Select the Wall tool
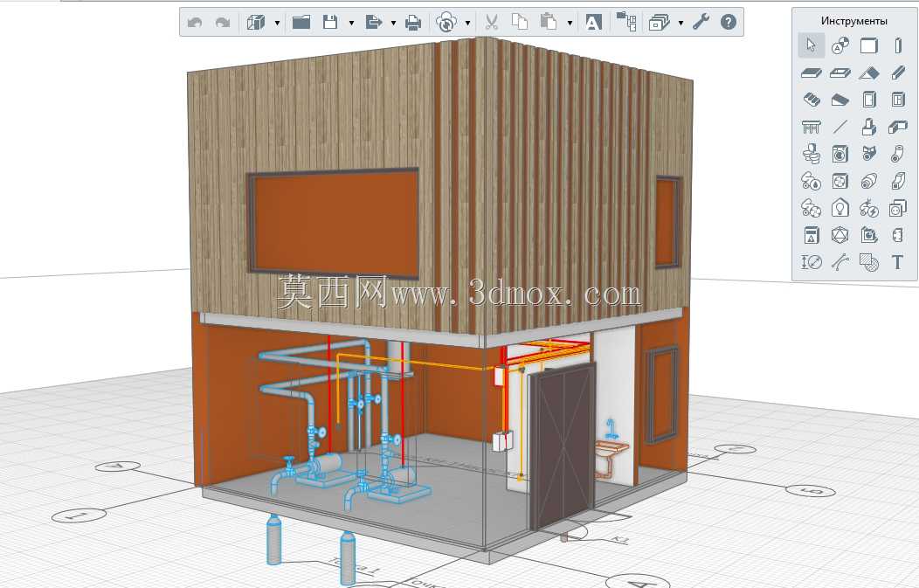The height and width of the screenshot is (588, 919). pyautogui.click(x=869, y=45)
